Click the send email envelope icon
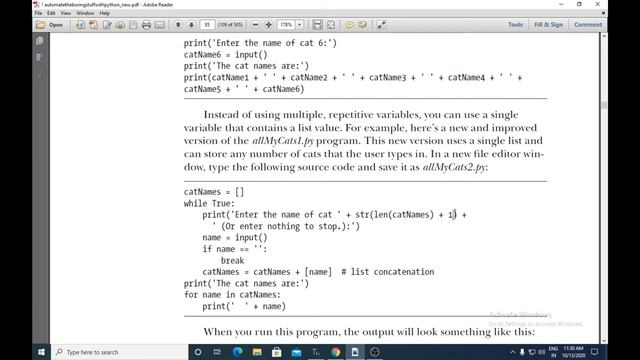Screen dimensions: 640x360 pos(160,25)
